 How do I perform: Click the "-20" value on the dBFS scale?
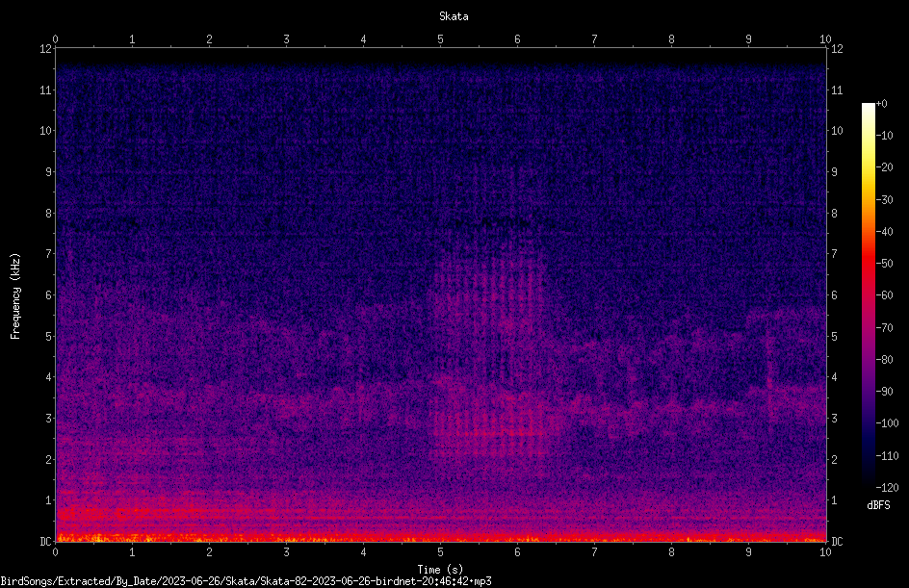pos(885,167)
